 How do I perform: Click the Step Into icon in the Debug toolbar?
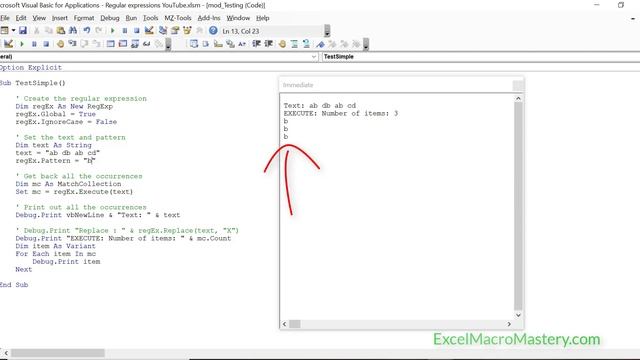(x=73, y=44)
